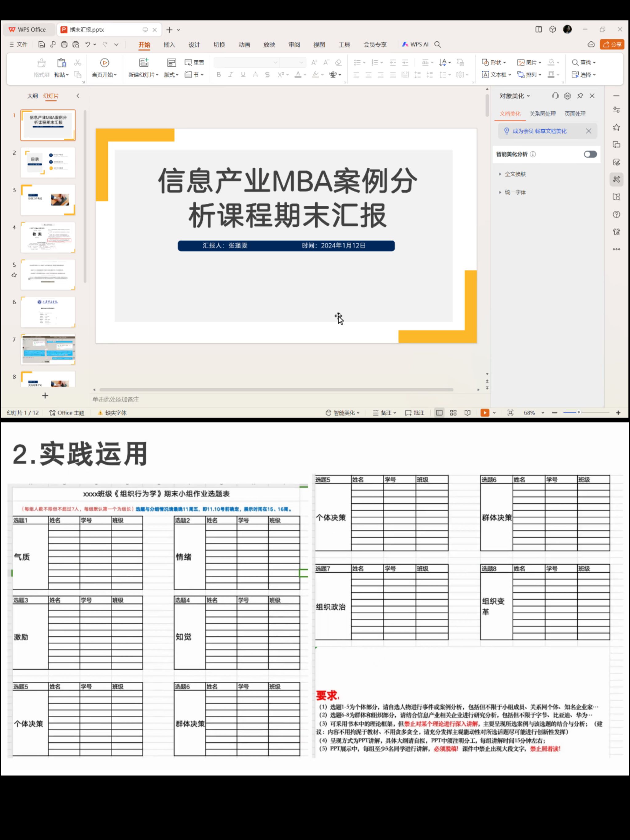Click zoom in plus button
The height and width of the screenshot is (840, 630).
click(618, 413)
